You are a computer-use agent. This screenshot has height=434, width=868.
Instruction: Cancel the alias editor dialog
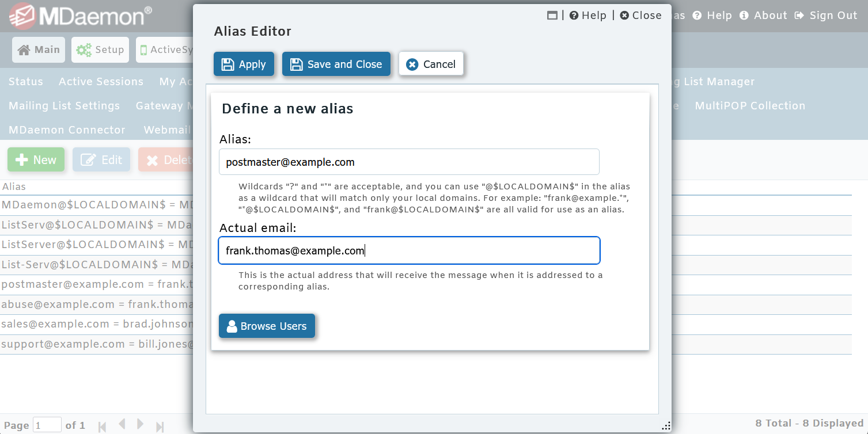[x=431, y=64]
